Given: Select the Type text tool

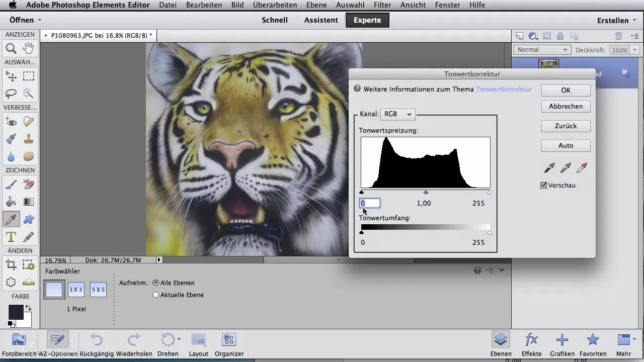Looking at the screenshot, I should [11, 236].
